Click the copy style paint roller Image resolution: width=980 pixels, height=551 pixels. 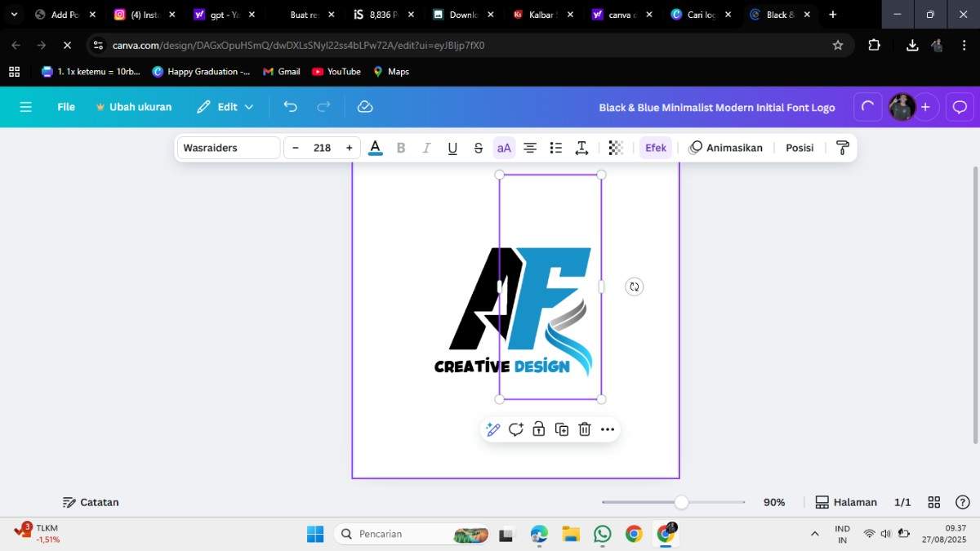tap(843, 148)
